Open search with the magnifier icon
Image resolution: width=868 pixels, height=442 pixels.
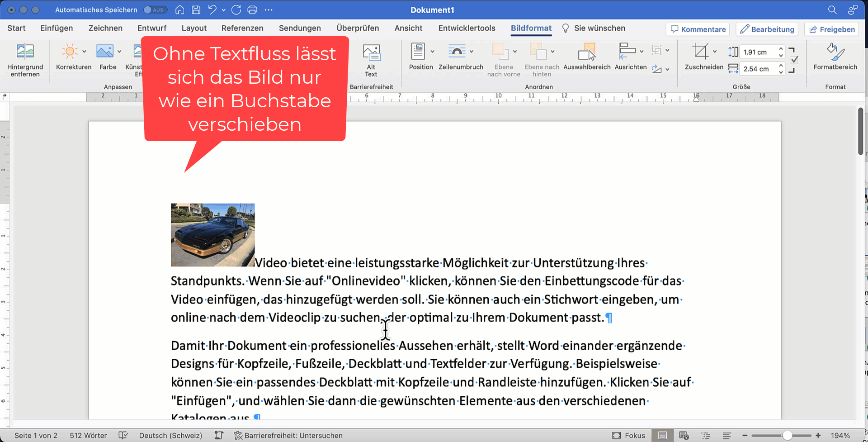(832, 10)
